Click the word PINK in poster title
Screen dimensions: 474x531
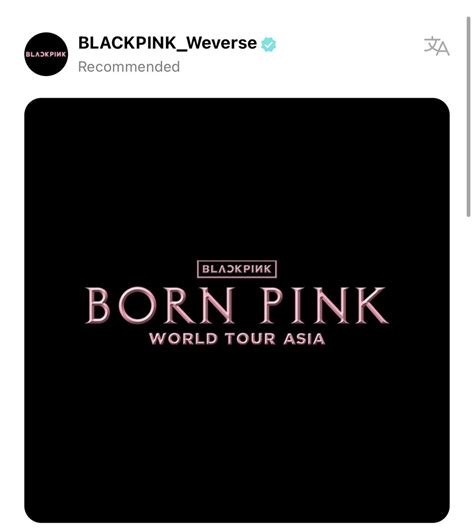[x=324, y=305]
